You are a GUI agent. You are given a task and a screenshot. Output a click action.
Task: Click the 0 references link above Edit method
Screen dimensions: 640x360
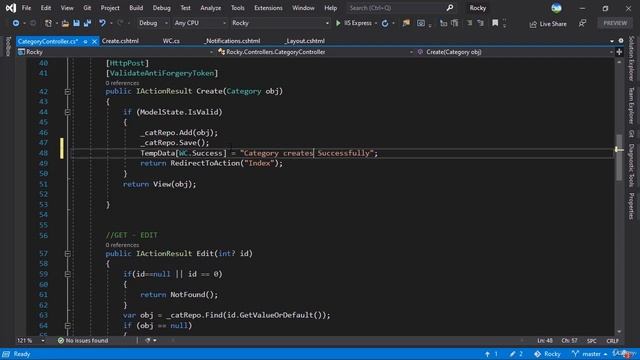click(122, 245)
